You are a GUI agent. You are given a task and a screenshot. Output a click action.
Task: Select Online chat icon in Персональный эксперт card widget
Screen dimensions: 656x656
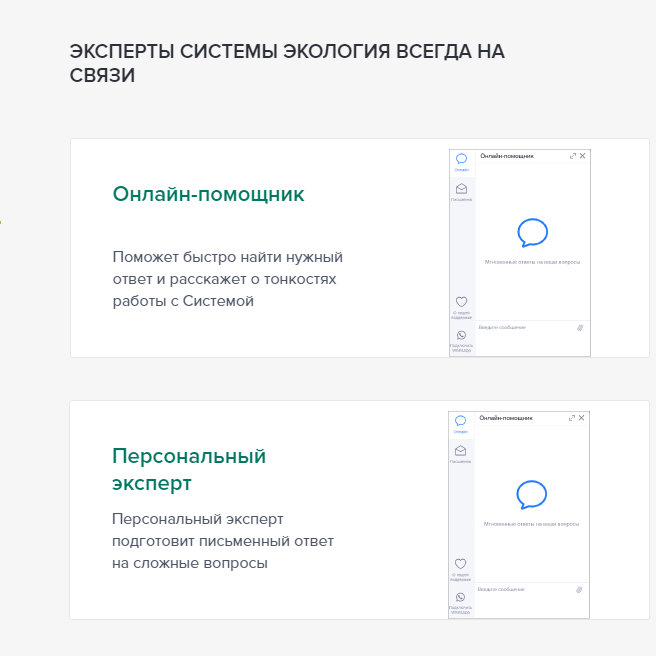coord(461,420)
